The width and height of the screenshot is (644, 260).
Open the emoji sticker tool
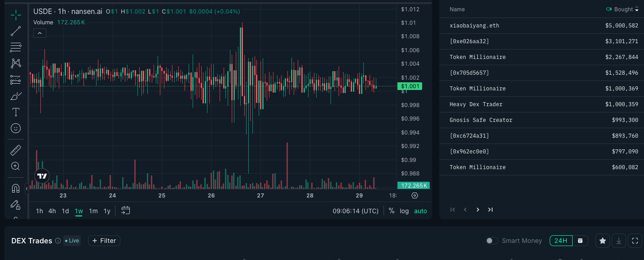click(16, 128)
